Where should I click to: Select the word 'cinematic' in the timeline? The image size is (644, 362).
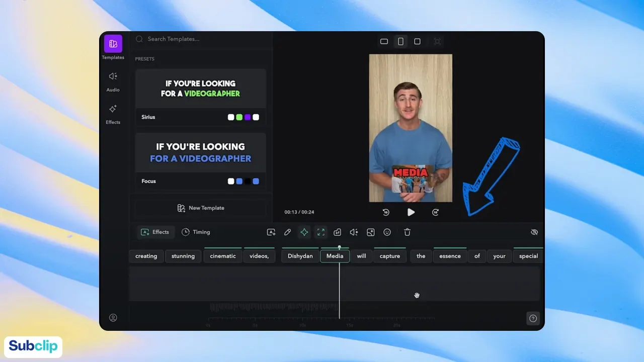tap(223, 256)
